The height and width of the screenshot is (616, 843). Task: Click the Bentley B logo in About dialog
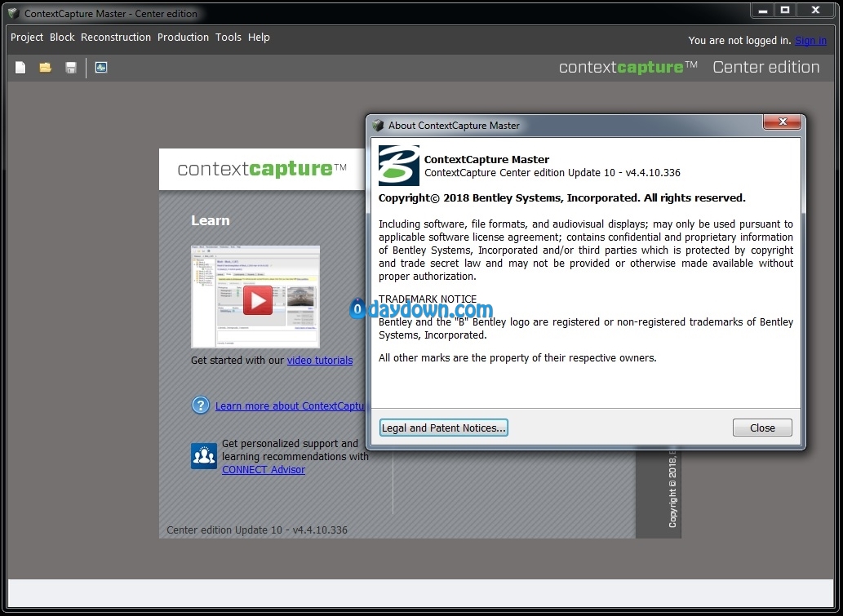coord(399,166)
